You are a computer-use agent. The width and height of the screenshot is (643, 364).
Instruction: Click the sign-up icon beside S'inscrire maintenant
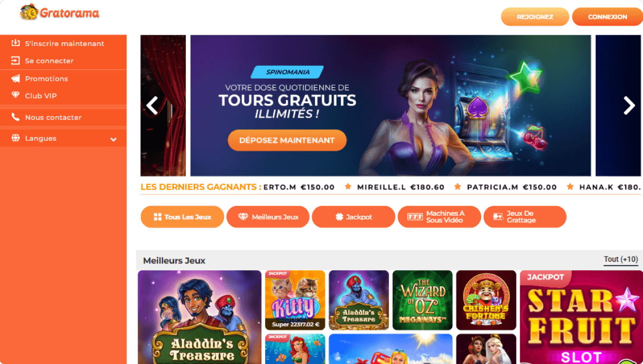point(16,43)
